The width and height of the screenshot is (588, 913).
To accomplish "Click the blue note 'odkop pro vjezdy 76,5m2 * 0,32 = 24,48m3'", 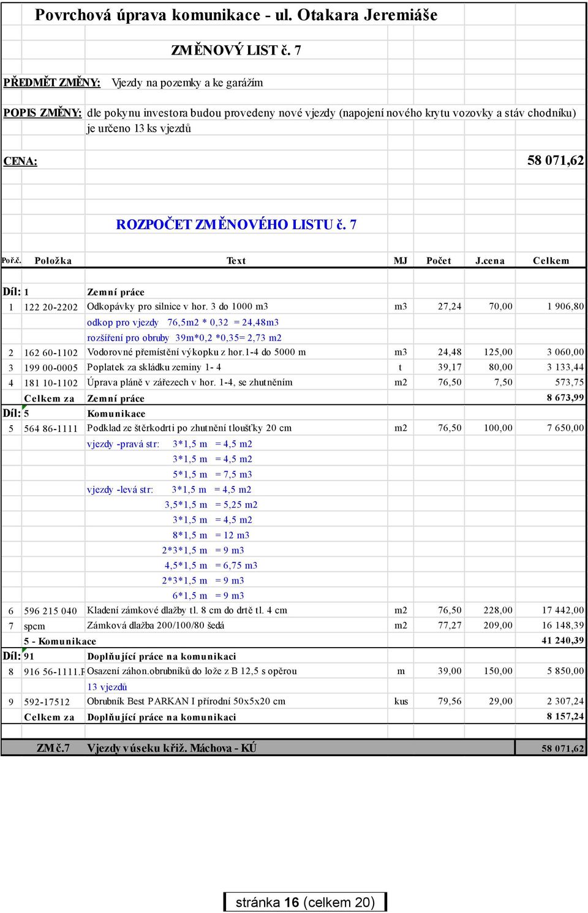I will click(x=183, y=322).
